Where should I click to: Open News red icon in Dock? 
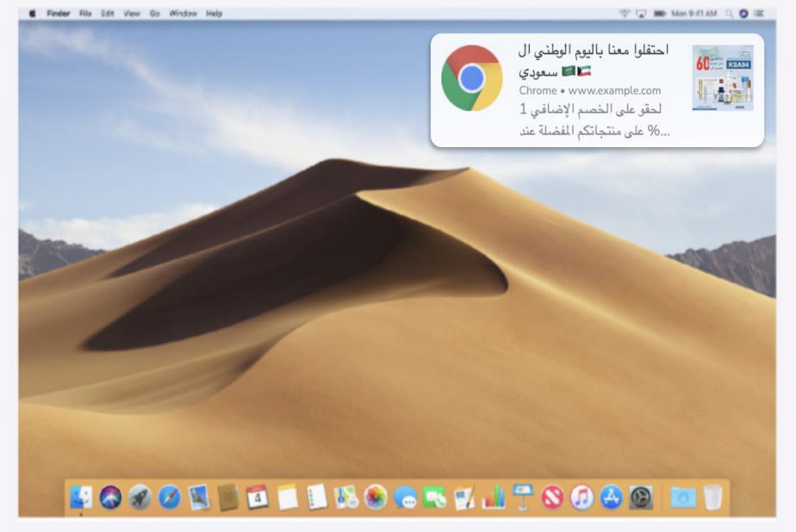(552, 497)
